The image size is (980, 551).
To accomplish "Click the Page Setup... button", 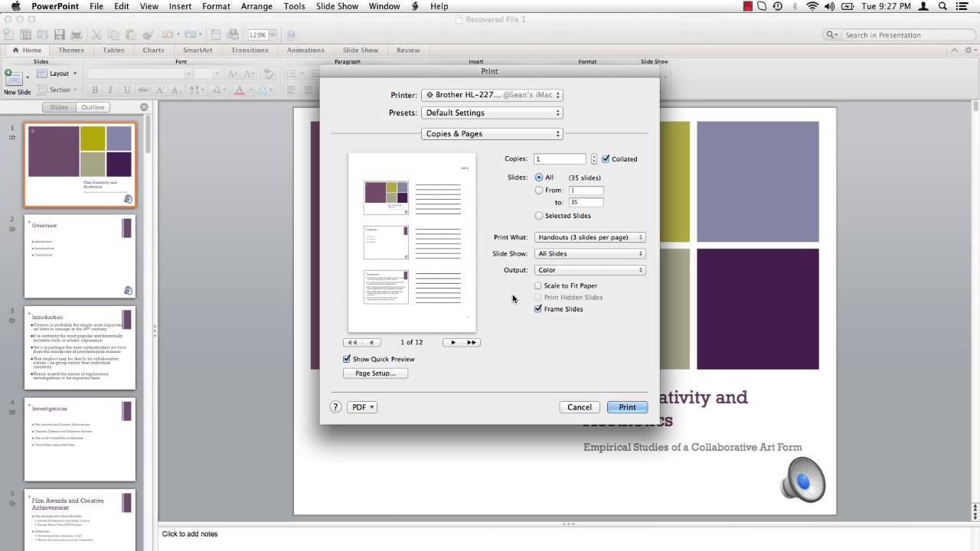I will [x=375, y=373].
